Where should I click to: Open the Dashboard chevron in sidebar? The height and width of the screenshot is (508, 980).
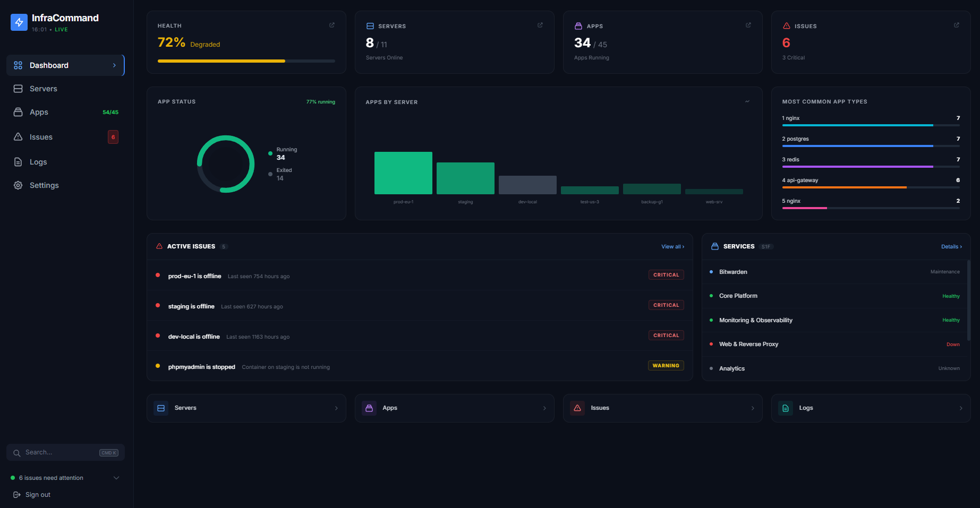click(x=114, y=65)
